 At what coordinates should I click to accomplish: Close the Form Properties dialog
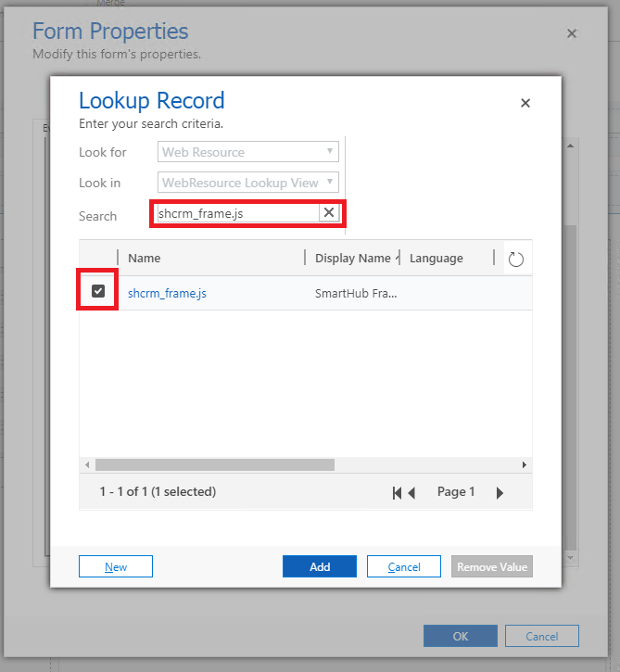(x=572, y=33)
